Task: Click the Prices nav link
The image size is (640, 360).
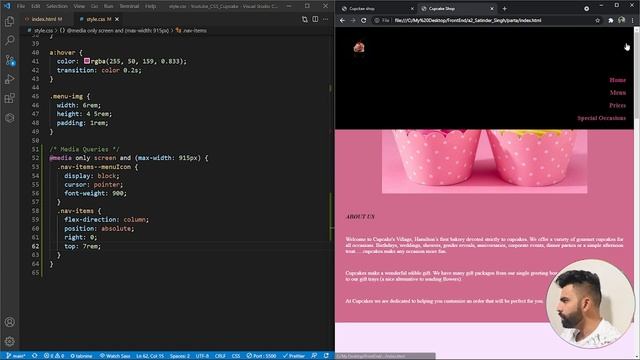Action: click(x=618, y=105)
